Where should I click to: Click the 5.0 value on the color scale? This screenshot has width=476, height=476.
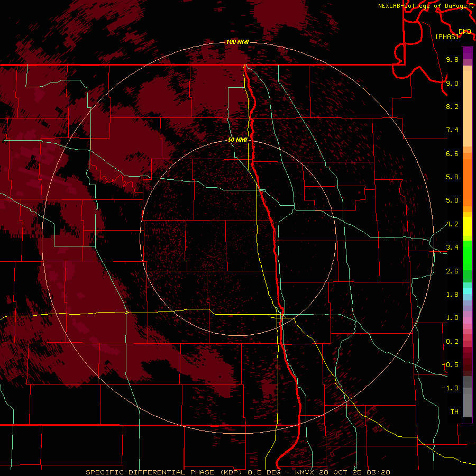click(452, 200)
